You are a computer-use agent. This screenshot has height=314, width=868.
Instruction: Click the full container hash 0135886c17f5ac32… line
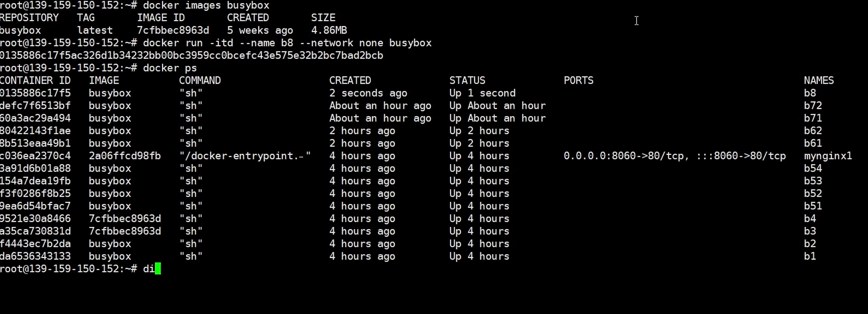pos(191,55)
